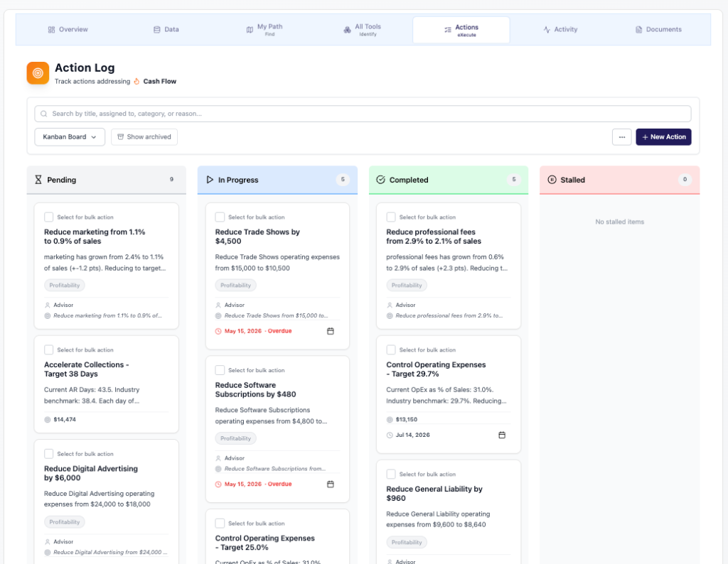Open calendar icon on Trade Shows card
The image size is (728, 564).
coord(331,331)
